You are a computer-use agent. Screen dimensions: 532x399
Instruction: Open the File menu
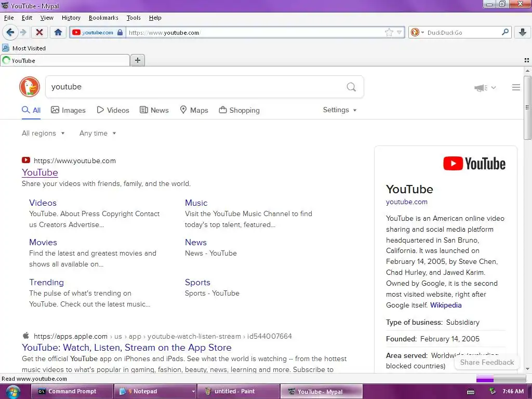point(9,18)
